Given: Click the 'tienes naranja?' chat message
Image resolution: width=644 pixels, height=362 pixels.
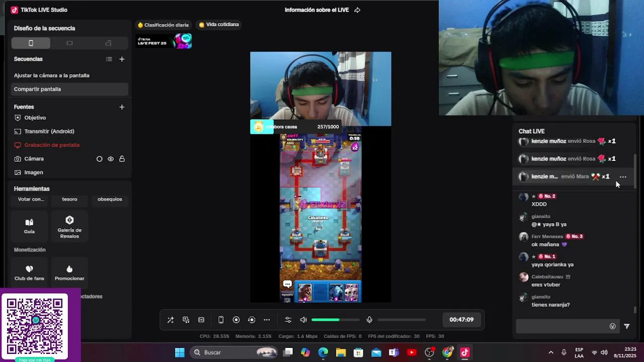Looking at the screenshot, I should (x=550, y=305).
